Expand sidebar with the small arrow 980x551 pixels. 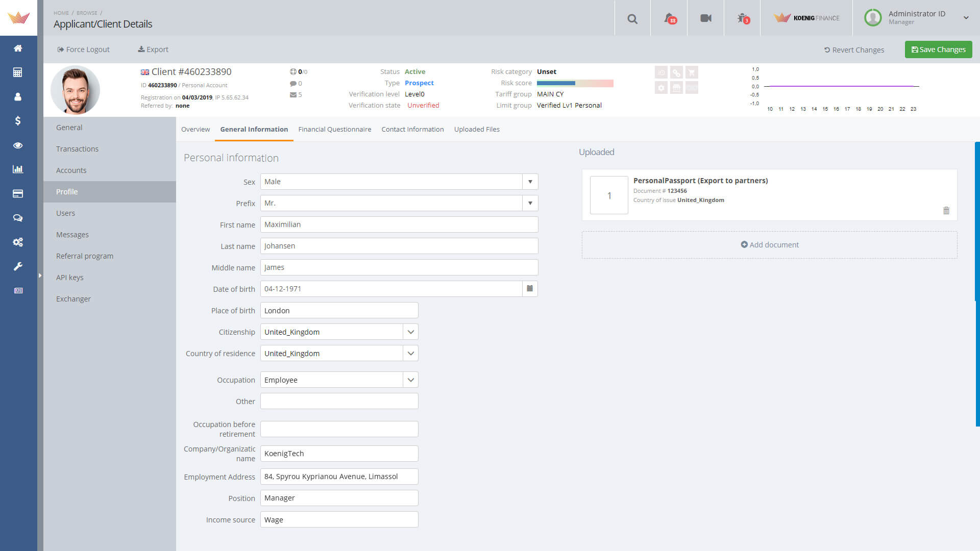[40, 275]
